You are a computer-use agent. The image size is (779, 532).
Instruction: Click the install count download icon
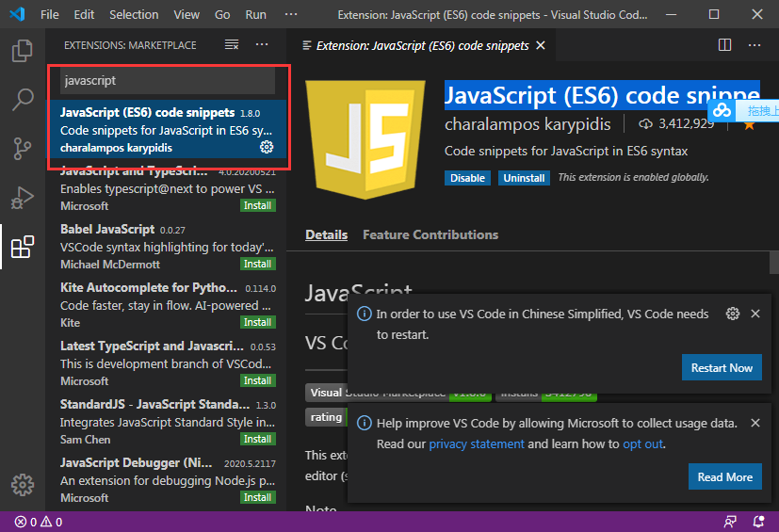tap(645, 123)
